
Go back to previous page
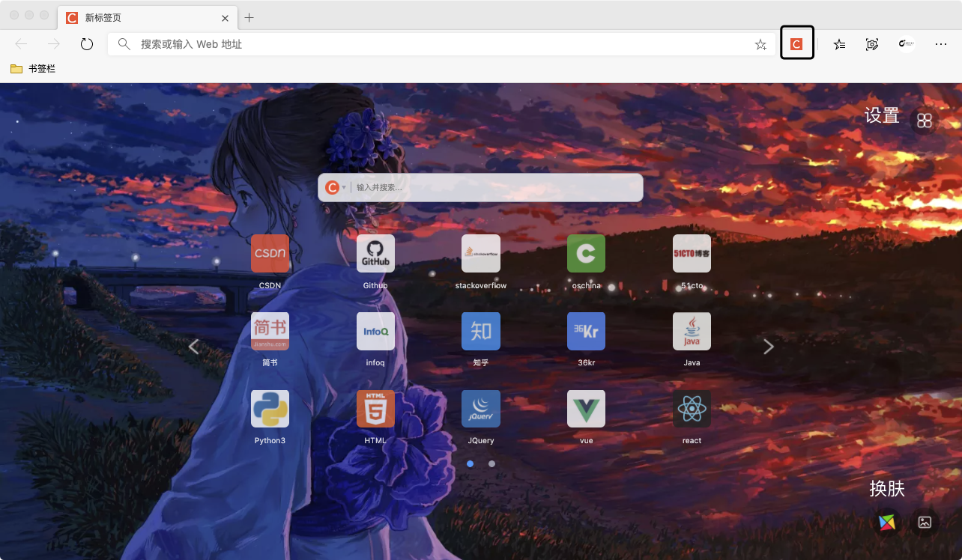click(21, 44)
